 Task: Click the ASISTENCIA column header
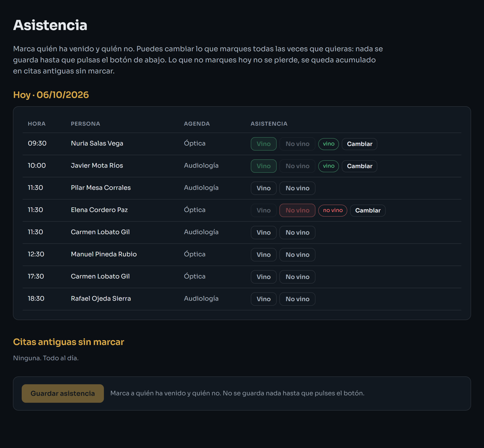[269, 124]
